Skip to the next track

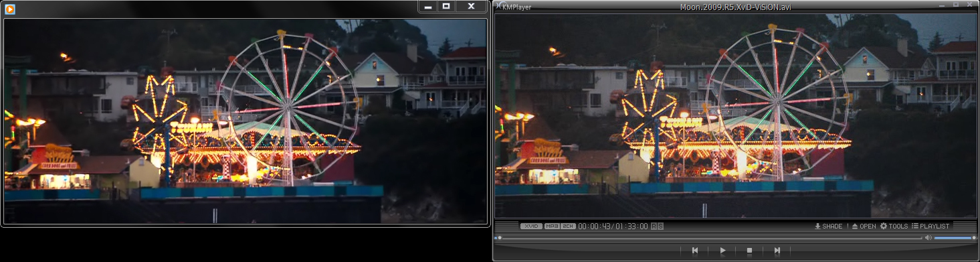(x=777, y=251)
